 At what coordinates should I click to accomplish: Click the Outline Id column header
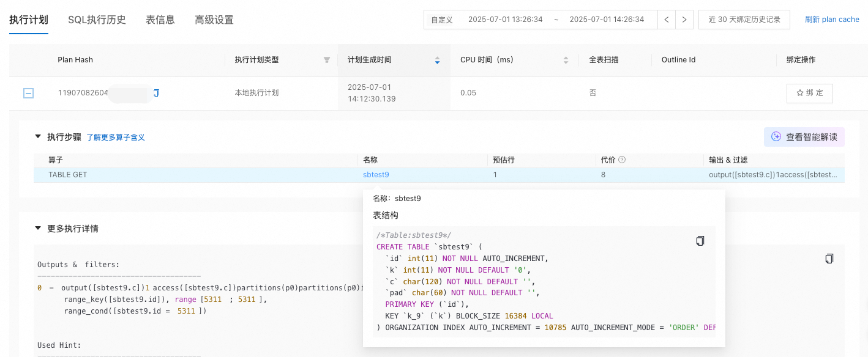679,60
